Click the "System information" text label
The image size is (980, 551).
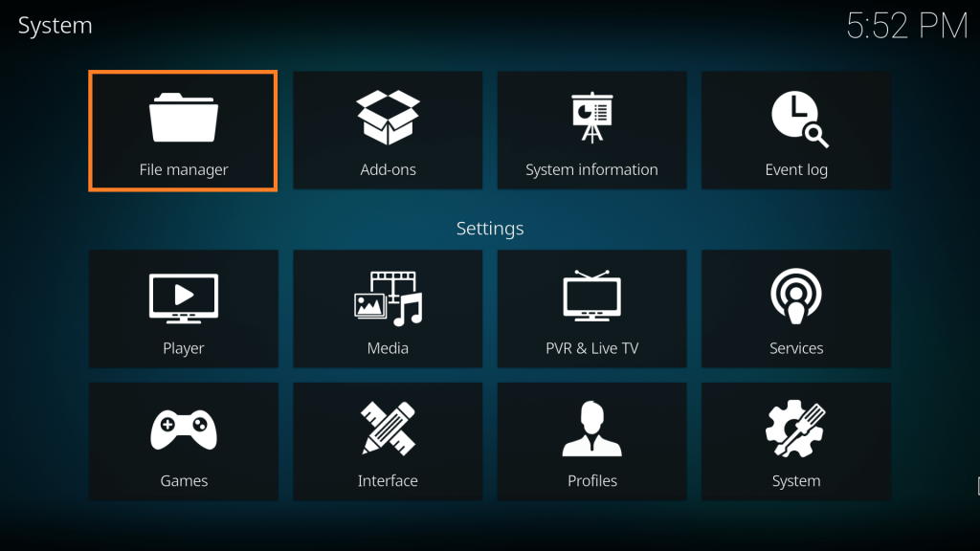tap(591, 170)
